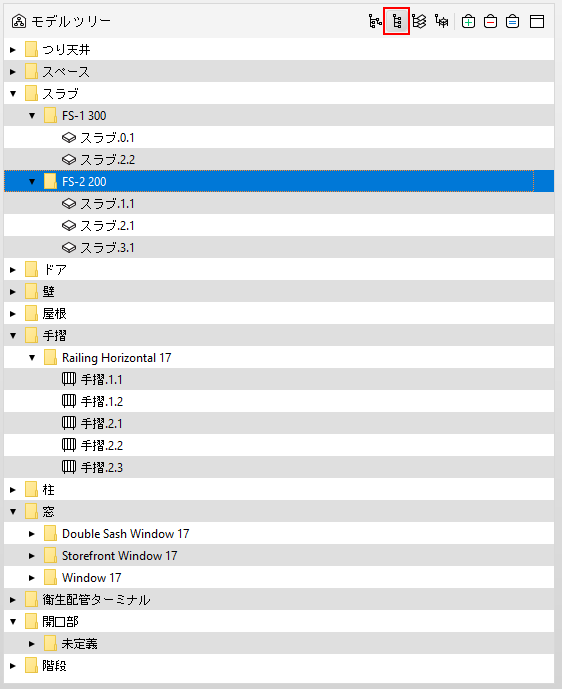Click the folder icon of Window 17

coord(51,577)
